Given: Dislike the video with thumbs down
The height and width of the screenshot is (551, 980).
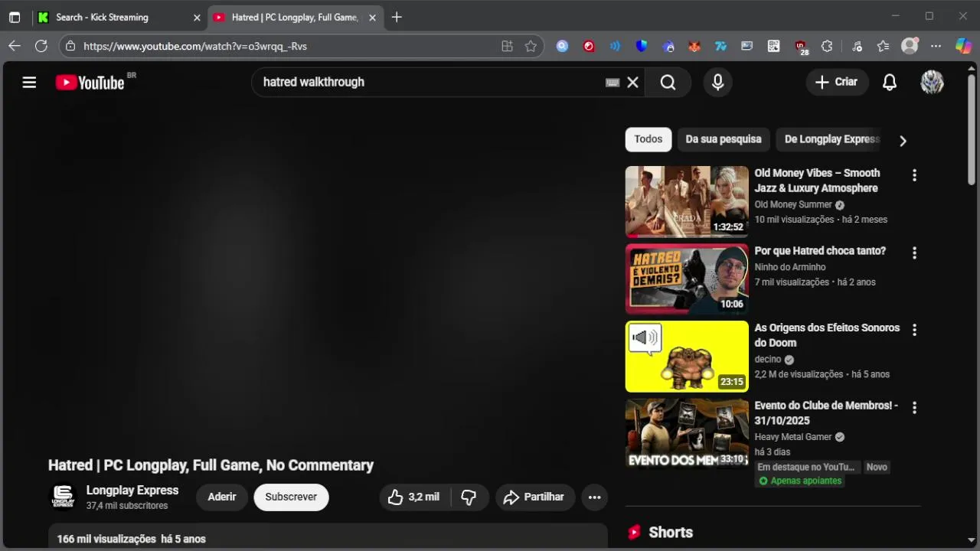Looking at the screenshot, I should (469, 497).
